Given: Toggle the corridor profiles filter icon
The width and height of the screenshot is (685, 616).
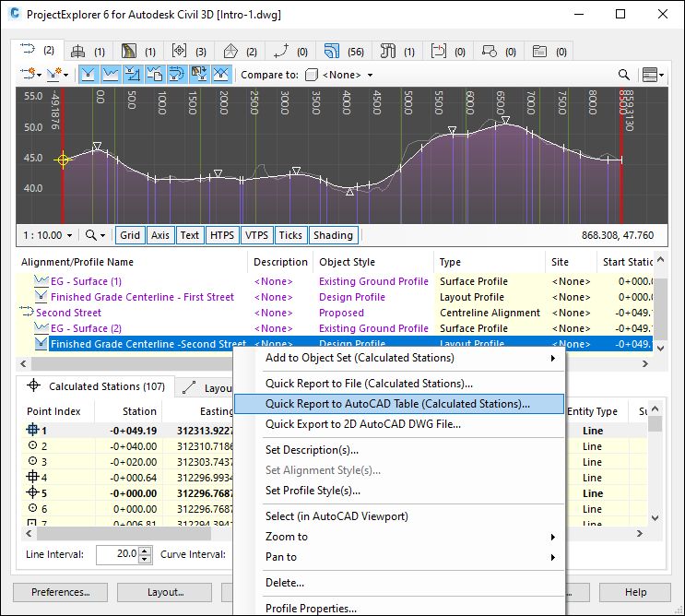Looking at the screenshot, I should [199, 75].
